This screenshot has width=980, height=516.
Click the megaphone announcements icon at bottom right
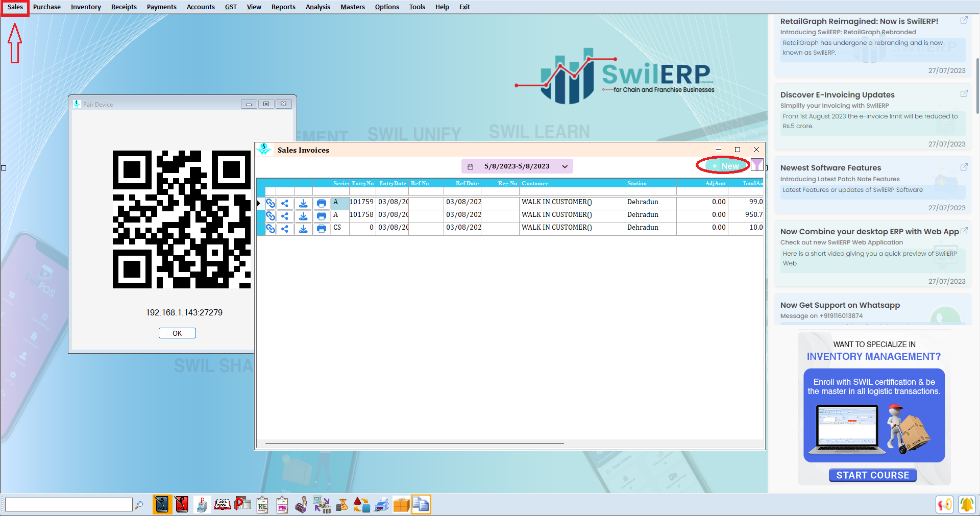click(x=945, y=504)
